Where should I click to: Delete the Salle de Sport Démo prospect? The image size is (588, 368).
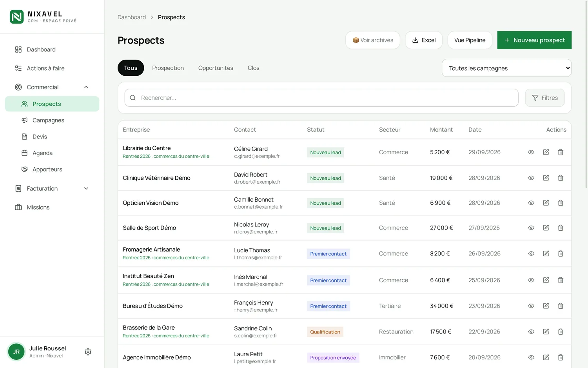(561, 228)
